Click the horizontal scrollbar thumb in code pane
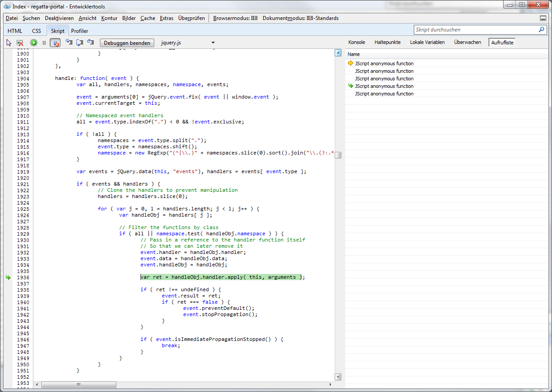 click(x=78, y=384)
